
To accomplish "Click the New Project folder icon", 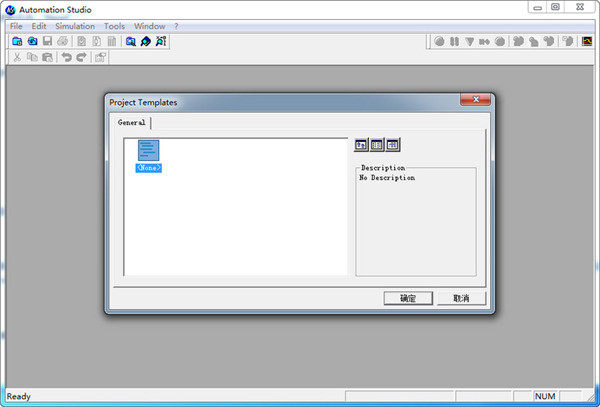I will (x=17, y=41).
